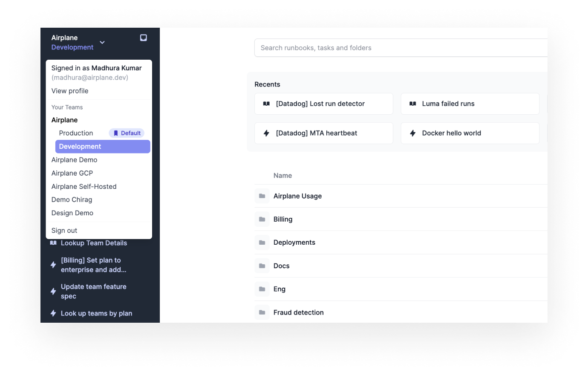Click the runbook icon beside Lookup Team Details
This screenshot has width=588, height=376.
coord(53,243)
